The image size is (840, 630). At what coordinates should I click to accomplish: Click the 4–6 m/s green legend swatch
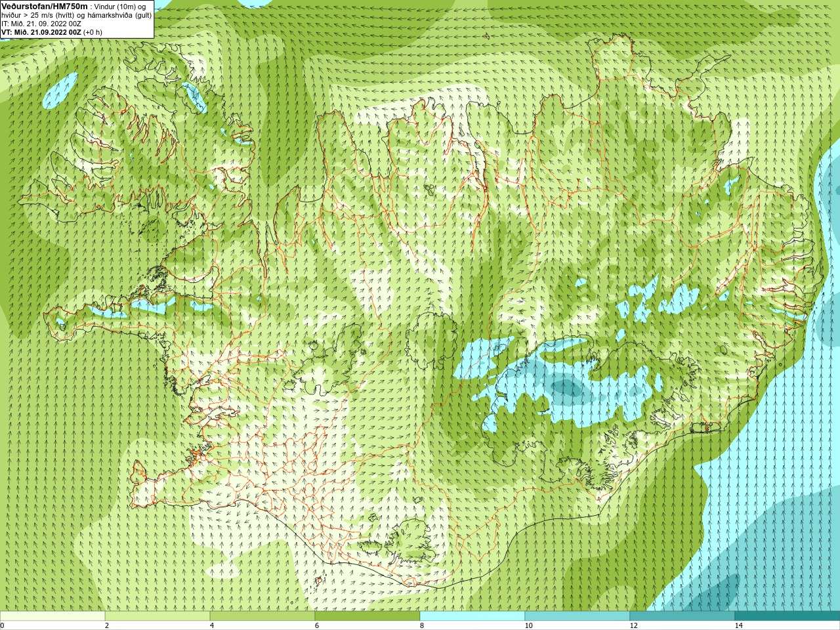pyautogui.click(x=262, y=616)
